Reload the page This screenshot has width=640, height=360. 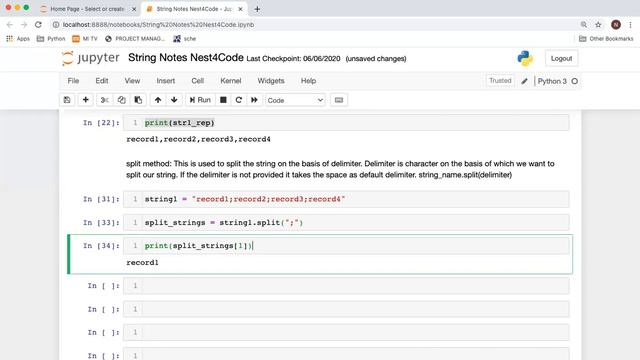38,24
